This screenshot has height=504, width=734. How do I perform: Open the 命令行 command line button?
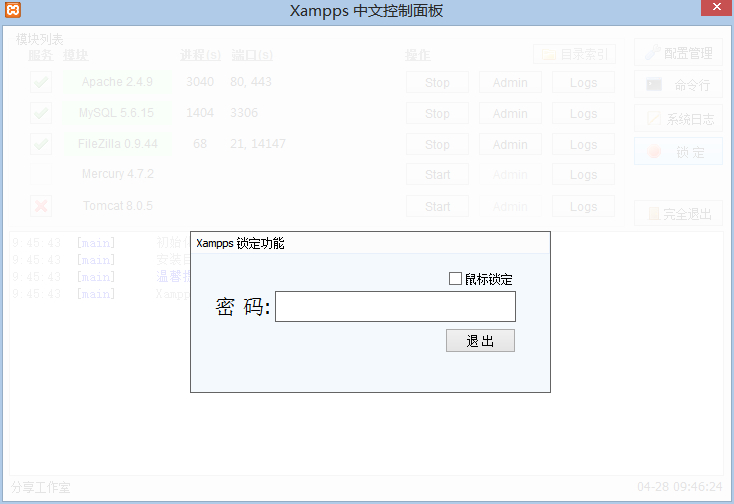pos(678,85)
